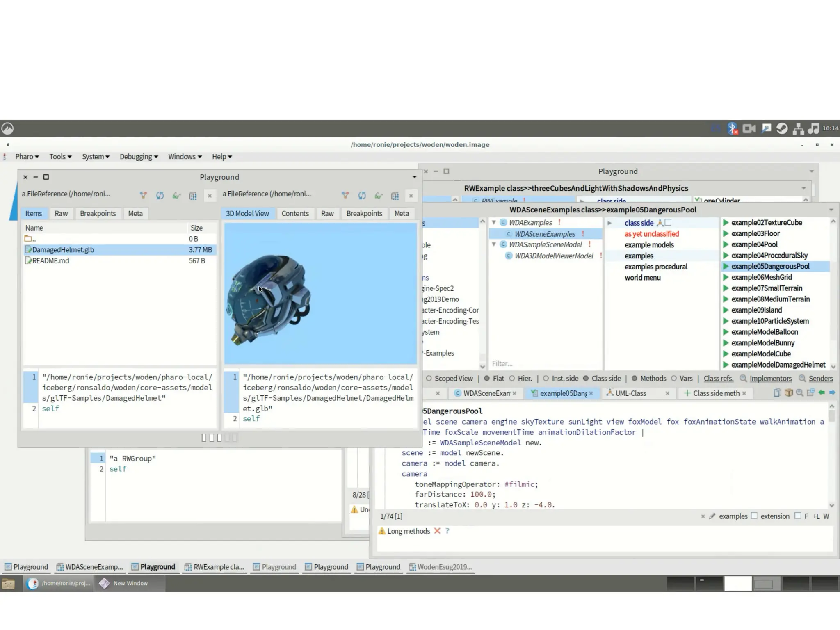The width and height of the screenshot is (840, 630).
Task: Click the red X beside Long methods
Action: tap(437, 531)
